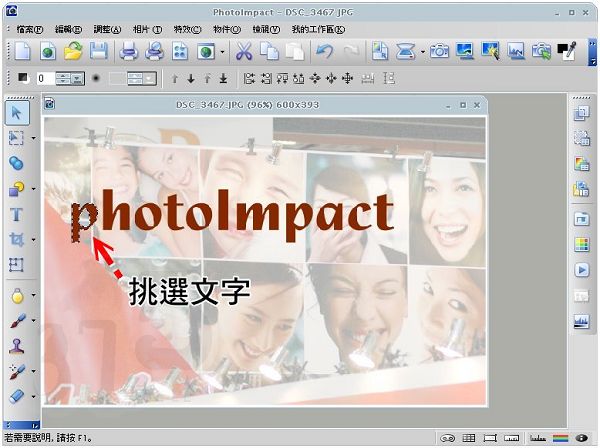Viewport: 600px width, 448px height.
Task: Select the path drawing shapes tool
Action: tap(16, 189)
